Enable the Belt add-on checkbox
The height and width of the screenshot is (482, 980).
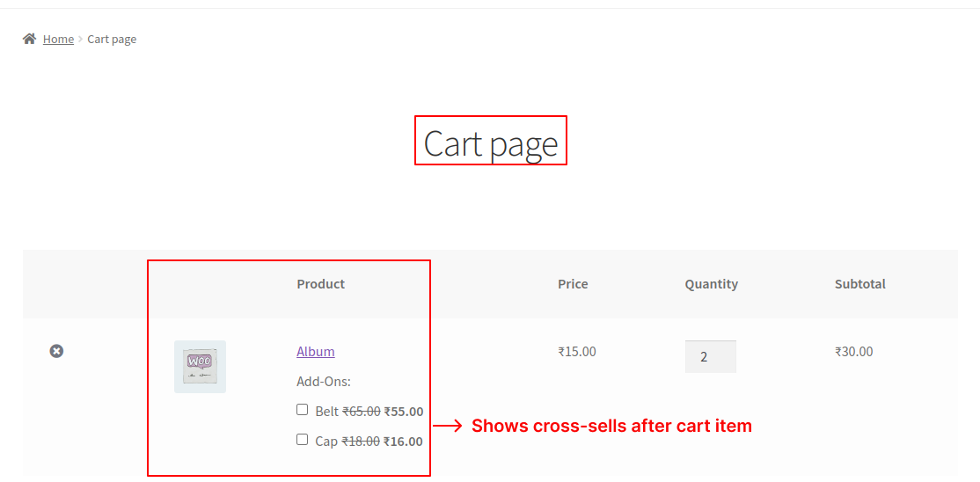[303, 410]
